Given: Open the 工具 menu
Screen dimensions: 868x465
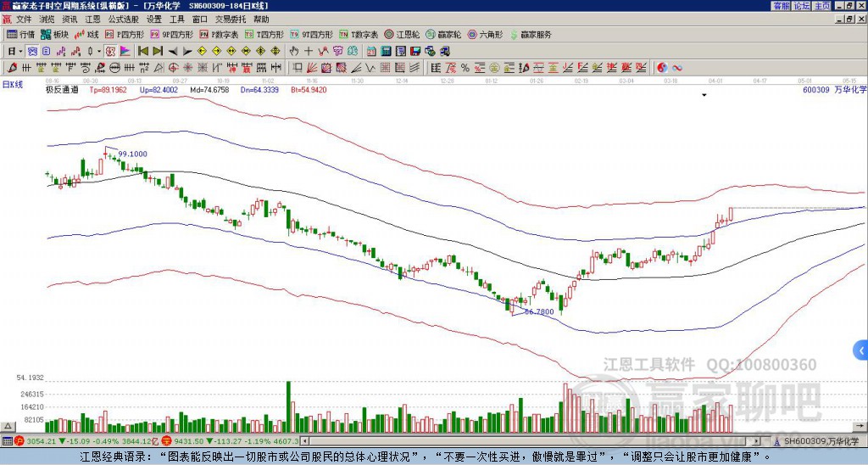Looking at the screenshot, I should (176, 20).
